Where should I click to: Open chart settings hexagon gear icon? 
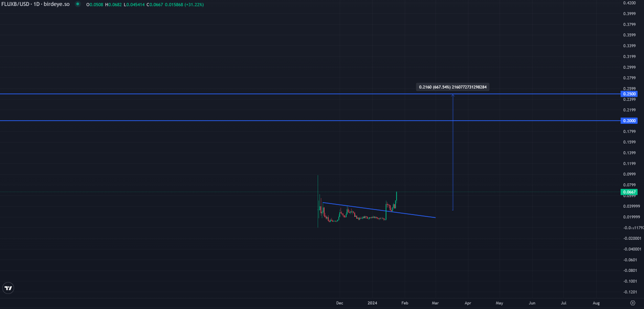click(x=632, y=303)
